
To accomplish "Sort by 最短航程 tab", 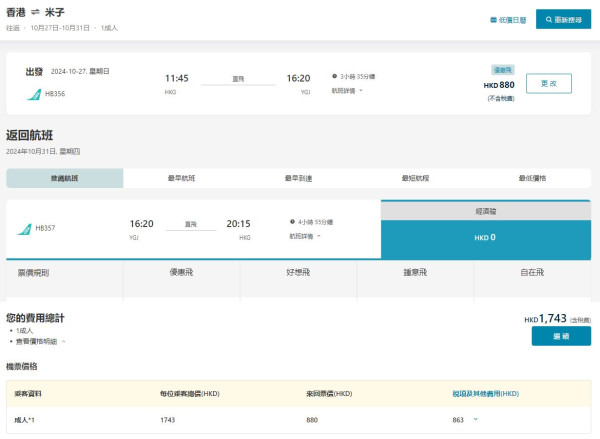I will click(415, 178).
